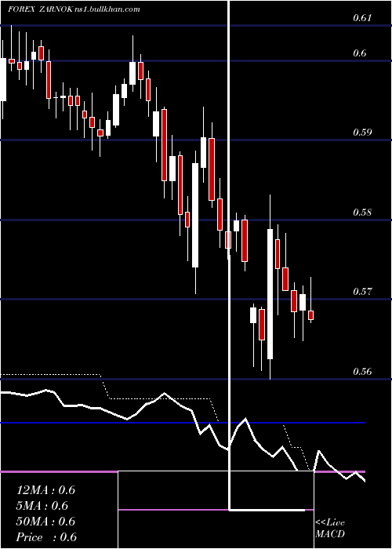This screenshot has width=392, height=549.
Task: Click the 12MA : 0.6 readout
Action: point(45,490)
